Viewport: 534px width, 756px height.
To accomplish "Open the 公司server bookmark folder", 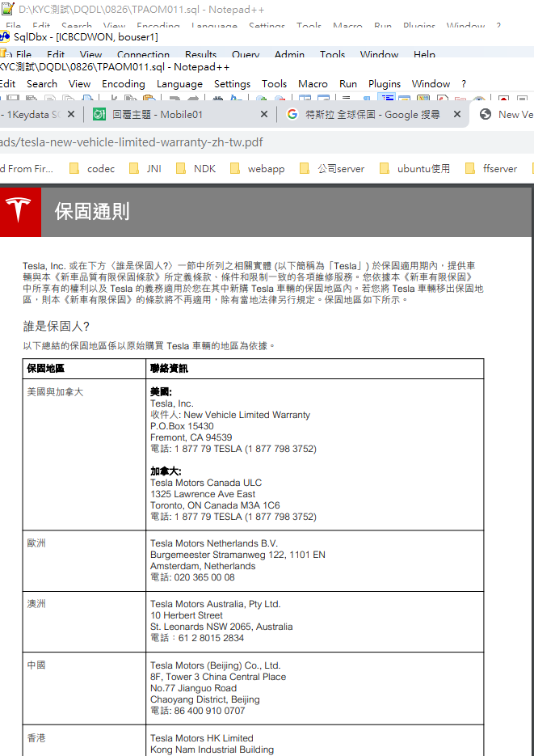I will (x=332, y=169).
